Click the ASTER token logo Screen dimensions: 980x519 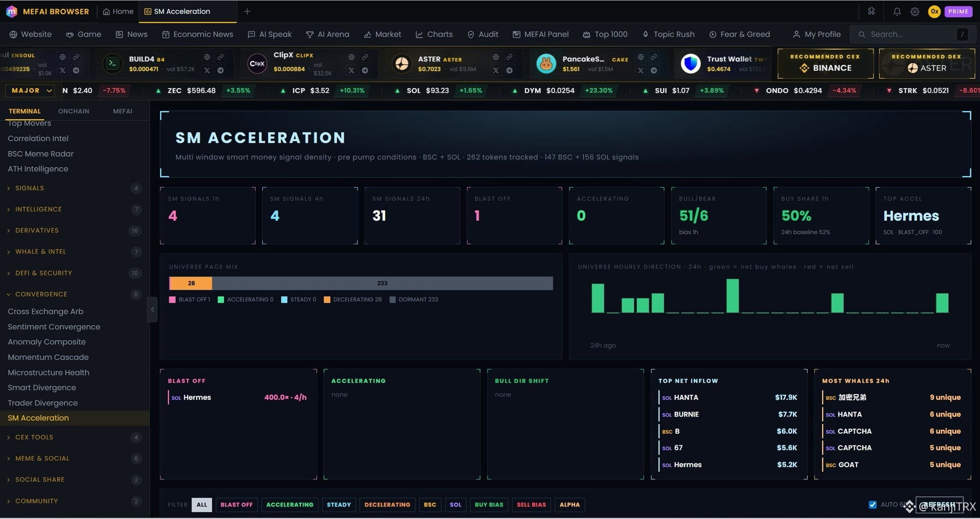click(x=402, y=63)
